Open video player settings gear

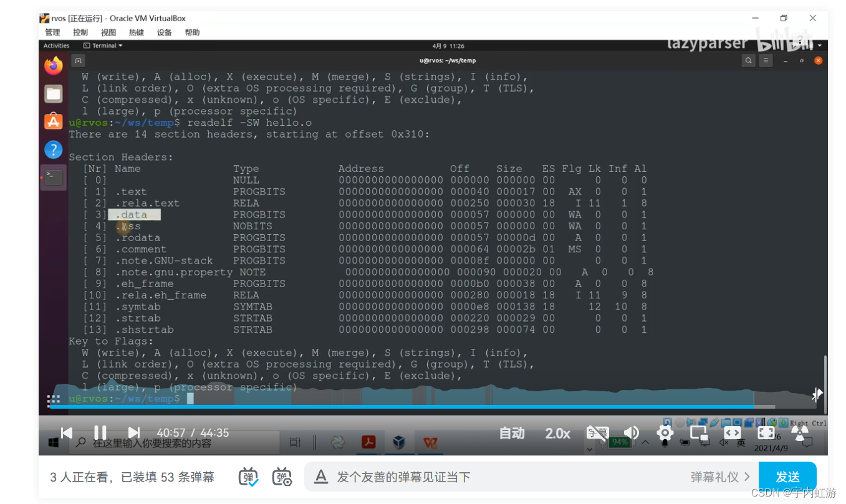(x=665, y=433)
